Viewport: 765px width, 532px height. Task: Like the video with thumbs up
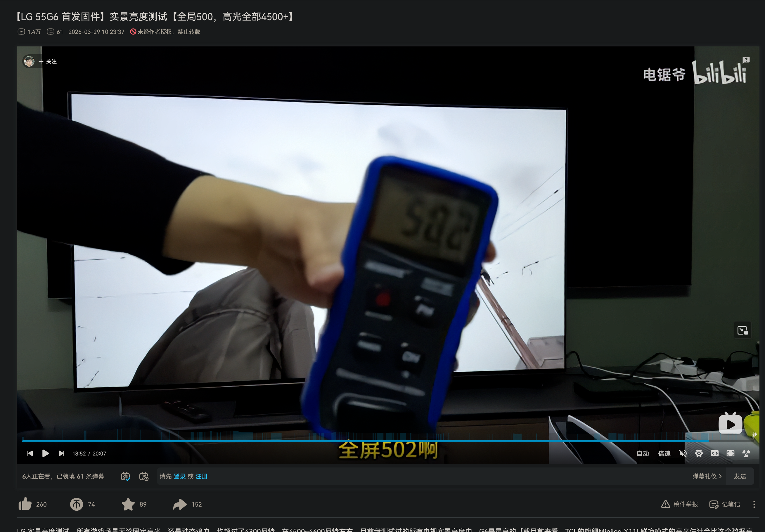pos(25,504)
